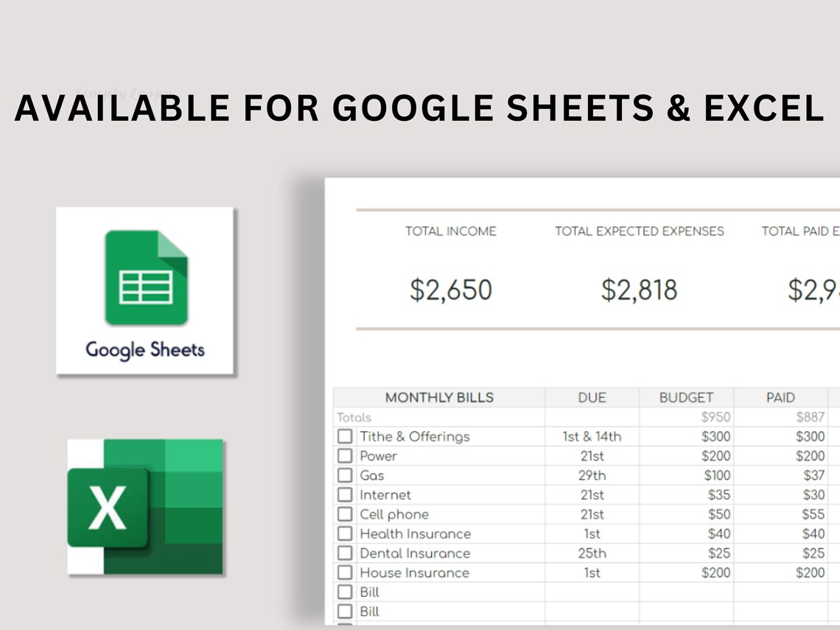Viewport: 840px width, 630px height.
Task: Select the MONTHLY BILLS column header
Action: pyautogui.click(x=440, y=397)
